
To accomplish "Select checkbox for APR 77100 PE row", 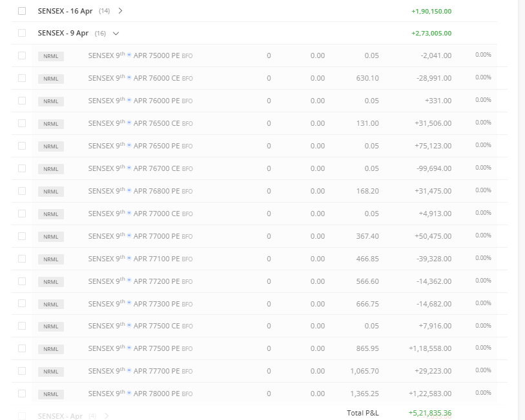I will pyautogui.click(x=22, y=259).
